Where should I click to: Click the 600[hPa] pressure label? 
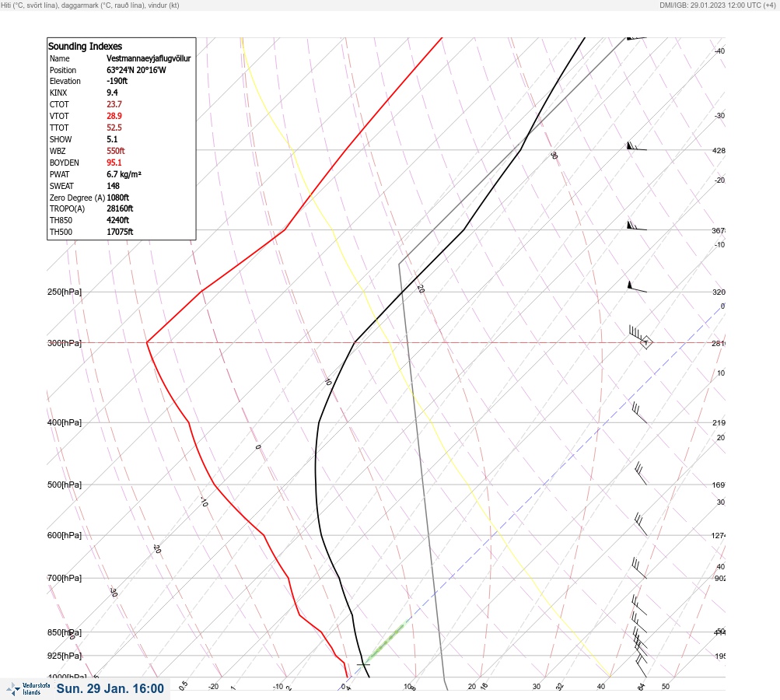[65, 535]
